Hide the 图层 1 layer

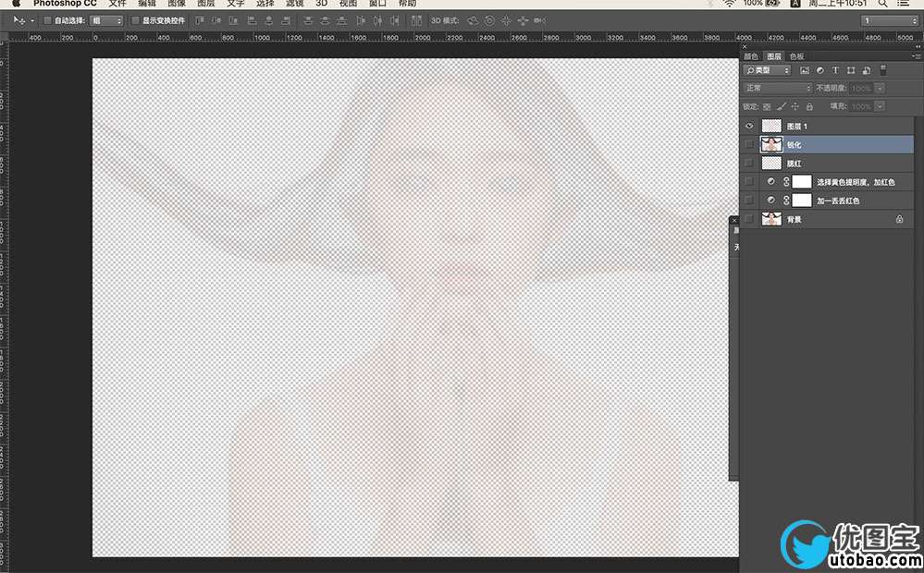749,126
